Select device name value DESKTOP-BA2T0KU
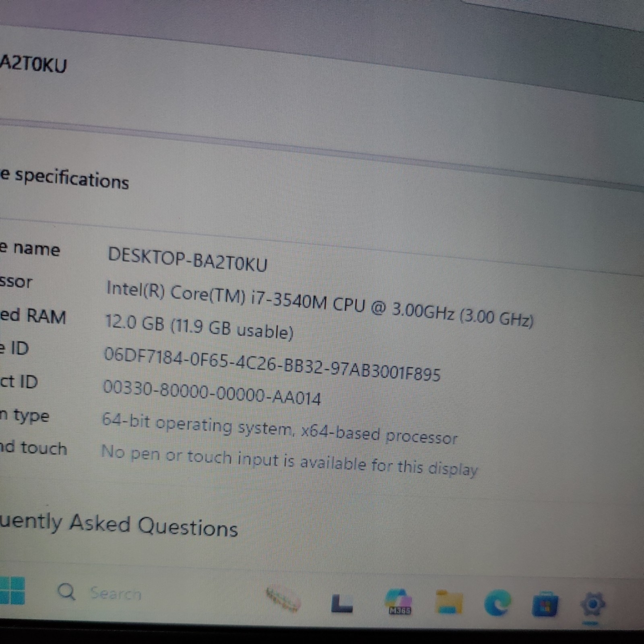The height and width of the screenshot is (644, 644). pyautogui.click(x=187, y=259)
